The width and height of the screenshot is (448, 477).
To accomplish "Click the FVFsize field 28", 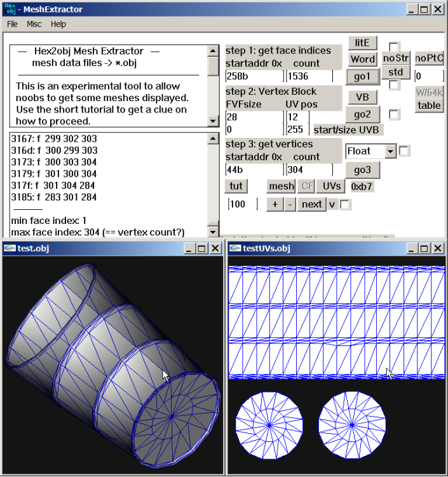I will tap(255, 117).
